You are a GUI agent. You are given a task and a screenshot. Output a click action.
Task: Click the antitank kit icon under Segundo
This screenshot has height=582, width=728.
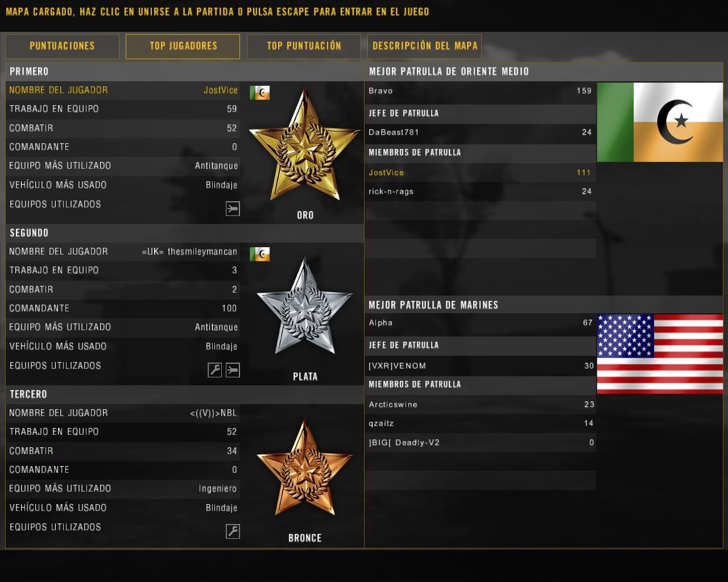233,370
